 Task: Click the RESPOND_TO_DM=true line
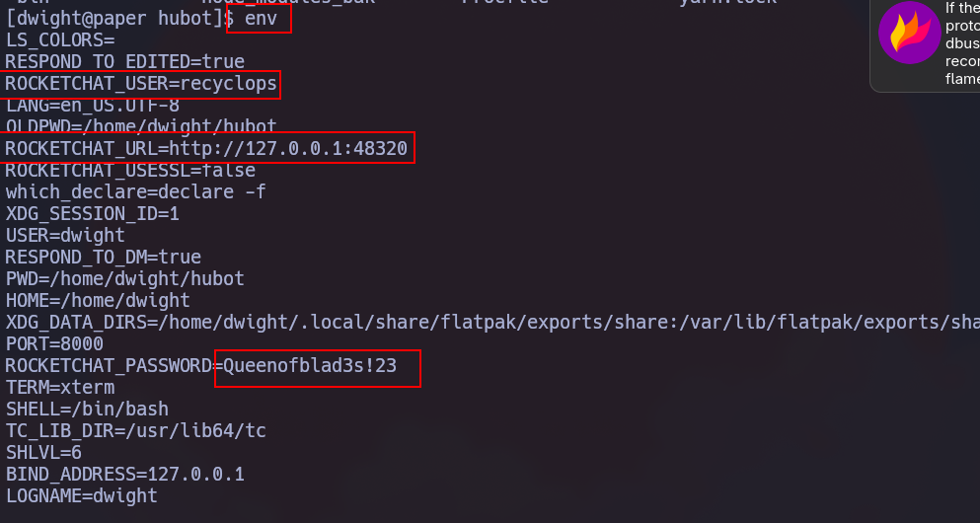[103, 257]
